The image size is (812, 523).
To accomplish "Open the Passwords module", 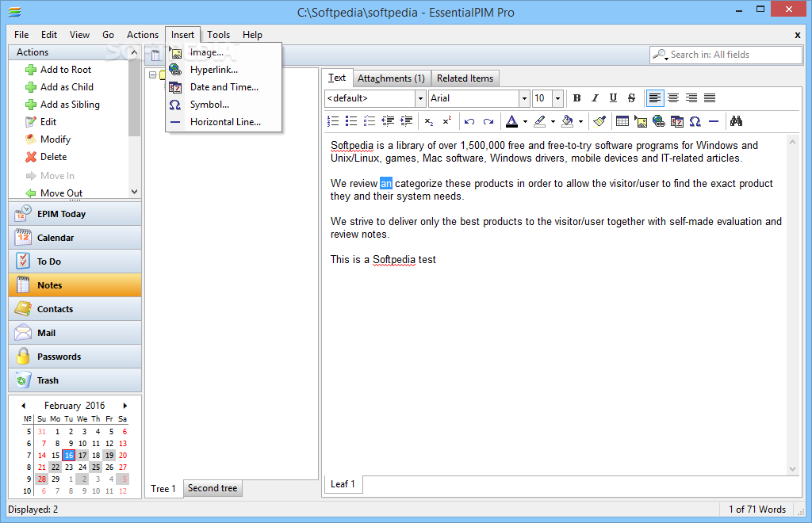I will point(75,357).
